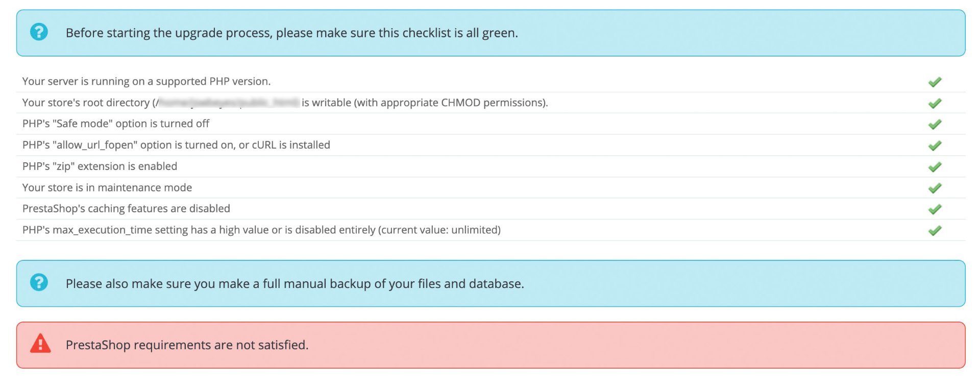Click green checkmark for allow_url_fopen option
980x388 pixels.
pyautogui.click(x=935, y=145)
